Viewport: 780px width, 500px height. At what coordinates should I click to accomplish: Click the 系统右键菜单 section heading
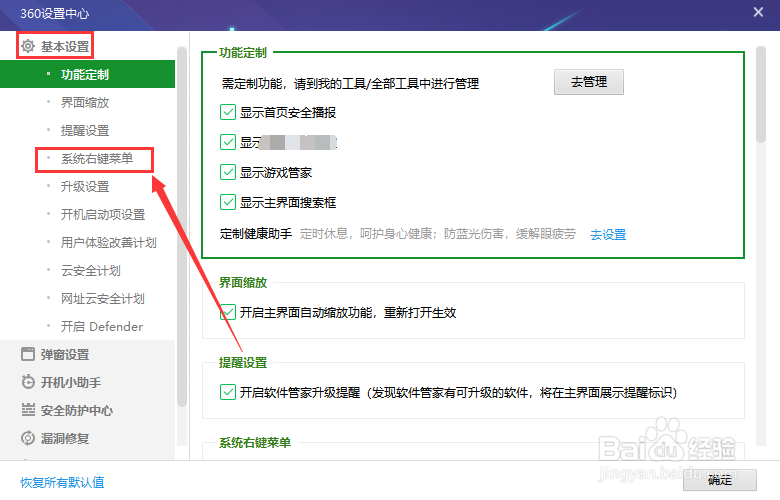tap(255, 442)
